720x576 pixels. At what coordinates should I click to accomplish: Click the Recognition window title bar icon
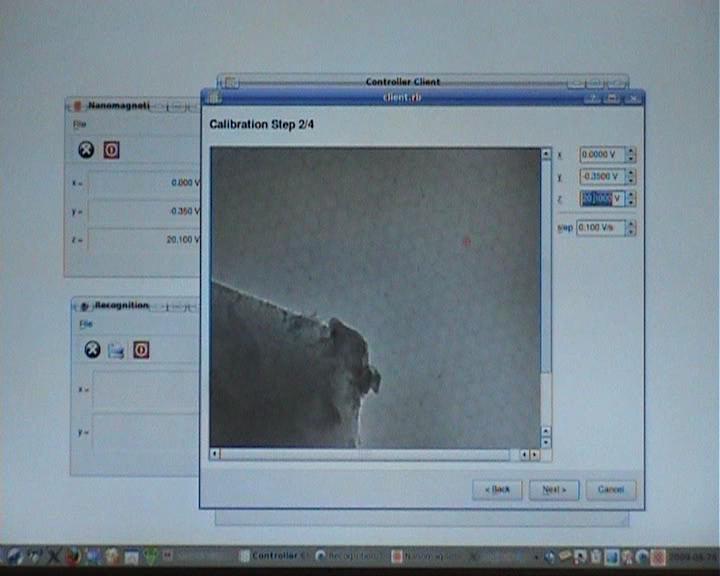click(84, 306)
